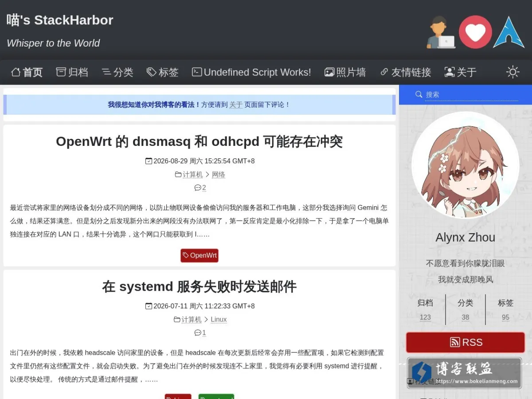This screenshot has width=532, height=399.
Task: Click the calendar icon beside 2026-07-11 date
Action: point(149,306)
